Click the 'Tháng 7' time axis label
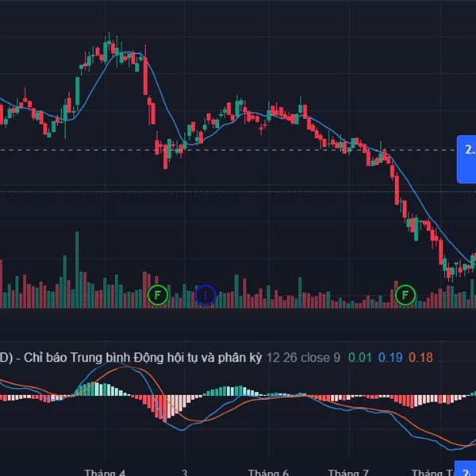The height and width of the screenshot is (476, 476). tap(348, 472)
